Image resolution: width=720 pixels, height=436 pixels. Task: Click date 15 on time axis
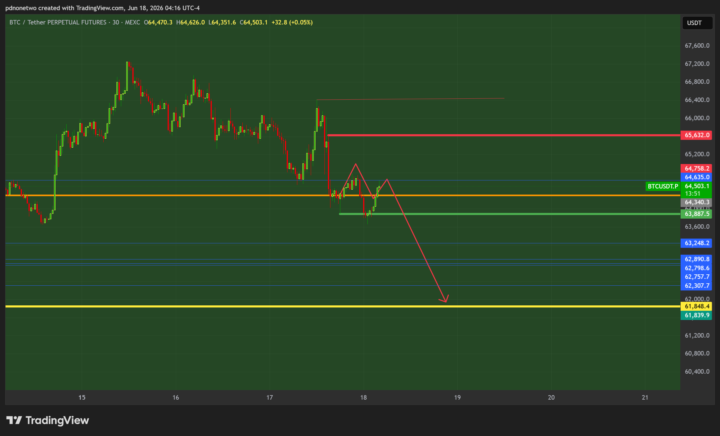coord(82,397)
